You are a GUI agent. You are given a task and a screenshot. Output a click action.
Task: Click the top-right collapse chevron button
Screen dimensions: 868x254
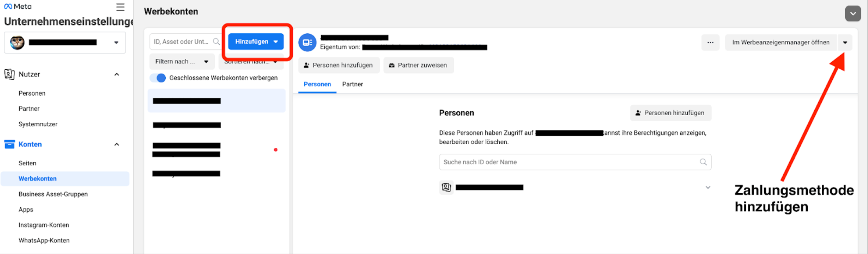pos(853,14)
